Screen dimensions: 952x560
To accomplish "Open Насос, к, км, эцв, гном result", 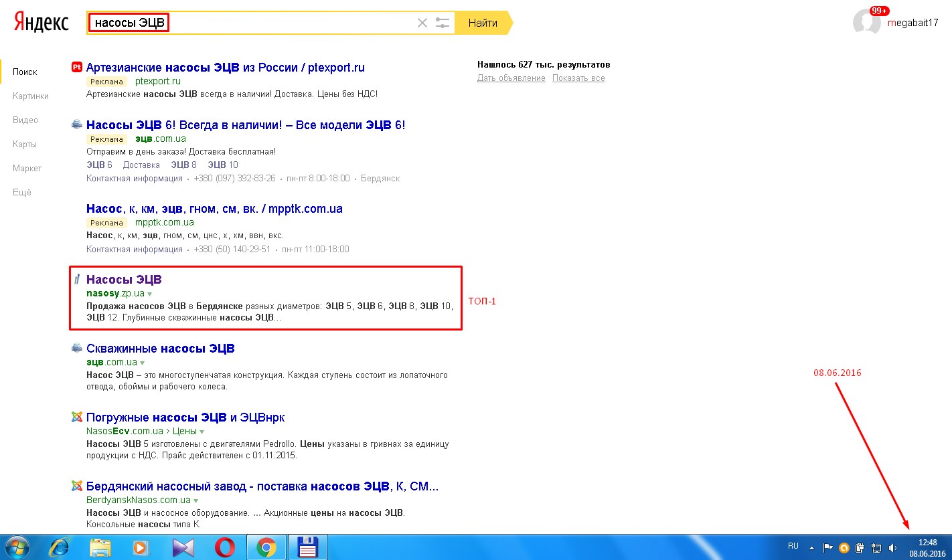I will click(x=214, y=209).
